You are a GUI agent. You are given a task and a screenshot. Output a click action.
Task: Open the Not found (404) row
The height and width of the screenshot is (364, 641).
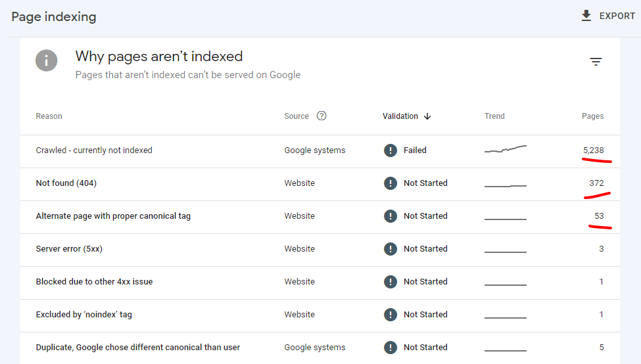click(66, 183)
